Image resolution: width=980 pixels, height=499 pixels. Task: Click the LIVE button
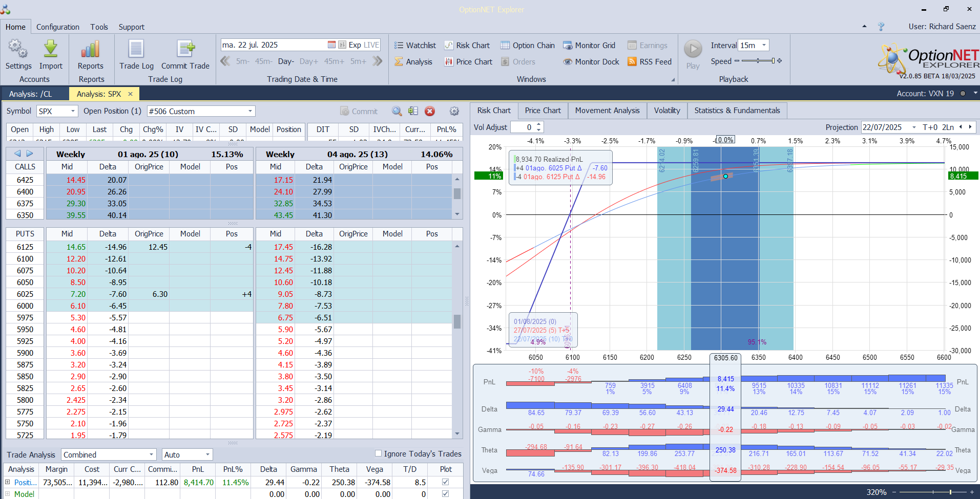click(371, 45)
